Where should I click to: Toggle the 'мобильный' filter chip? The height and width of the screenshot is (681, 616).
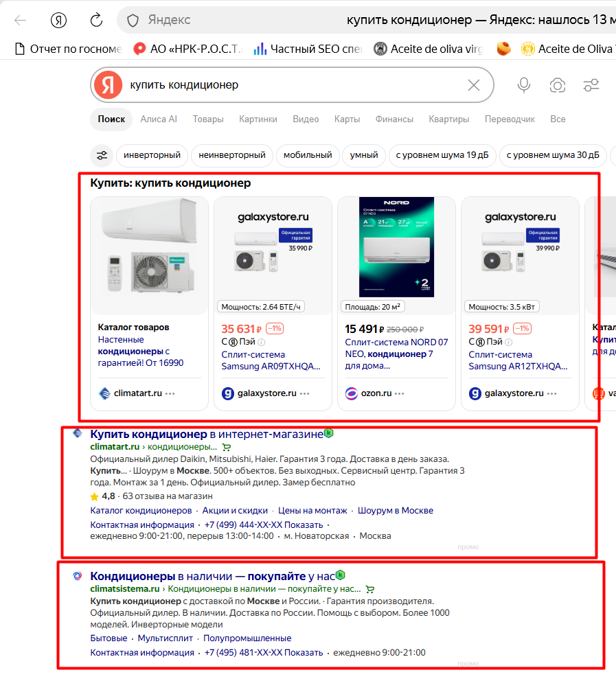click(x=308, y=155)
